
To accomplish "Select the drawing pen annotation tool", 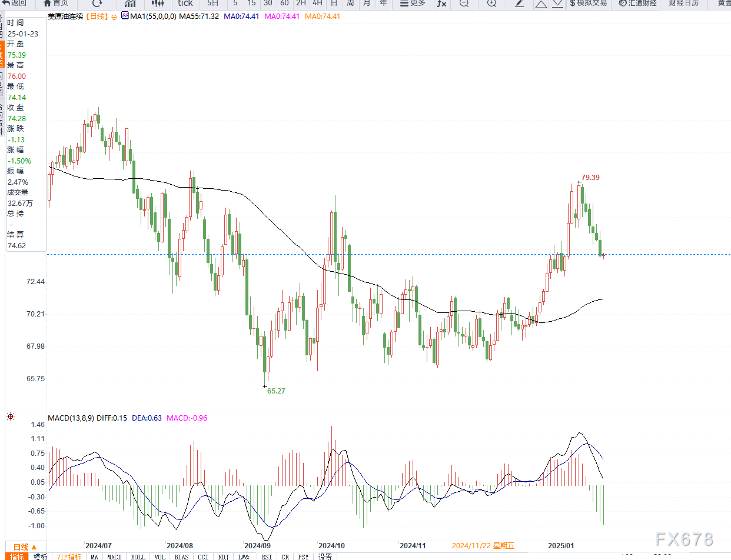I will click(x=518, y=4).
